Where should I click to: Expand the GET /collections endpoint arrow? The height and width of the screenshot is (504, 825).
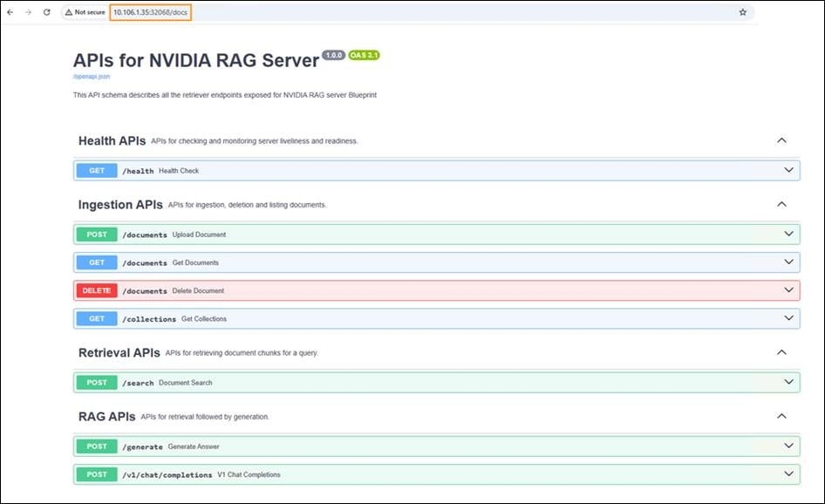[788, 317]
